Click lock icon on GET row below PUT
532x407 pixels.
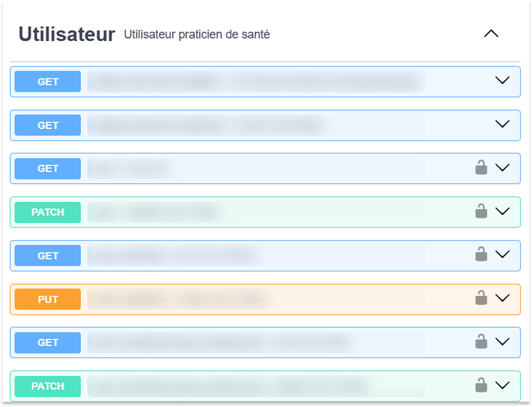coord(481,341)
